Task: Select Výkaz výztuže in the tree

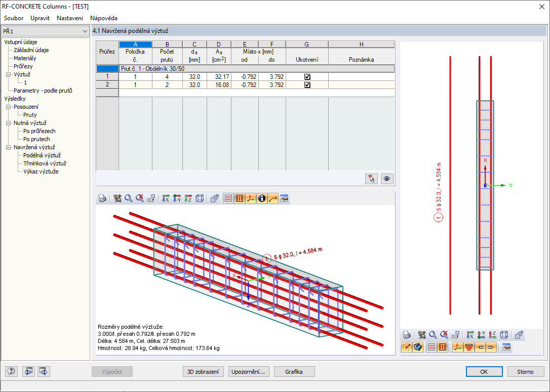Action: coord(41,171)
